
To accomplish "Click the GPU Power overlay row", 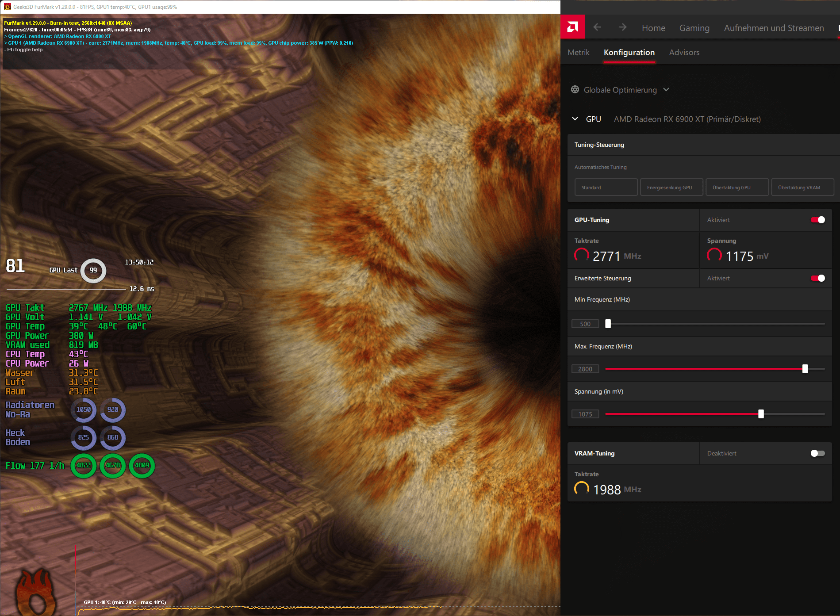I will coord(50,336).
